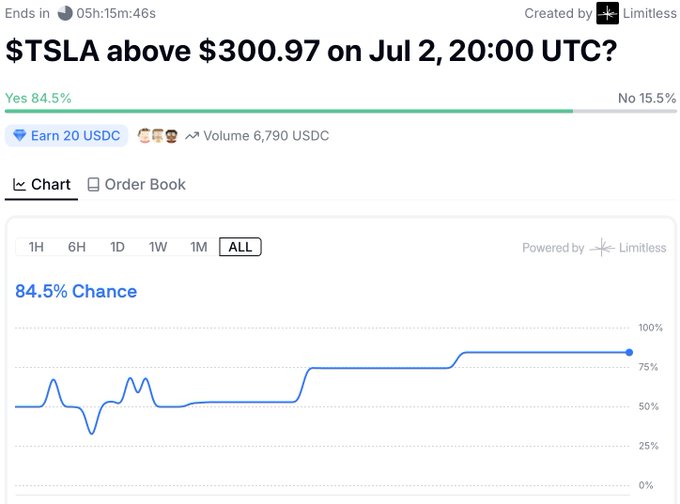Select the 1W time range
This screenshot has height=504, width=680.
click(x=158, y=247)
